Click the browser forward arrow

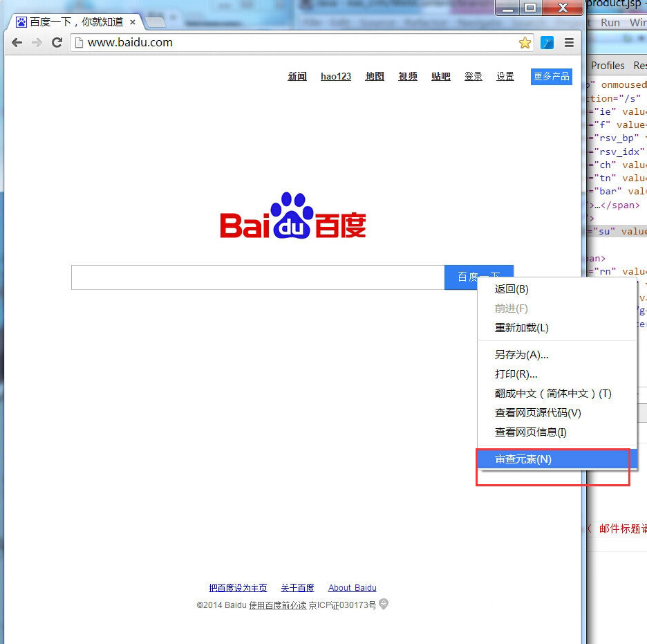click(x=37, y=42)
